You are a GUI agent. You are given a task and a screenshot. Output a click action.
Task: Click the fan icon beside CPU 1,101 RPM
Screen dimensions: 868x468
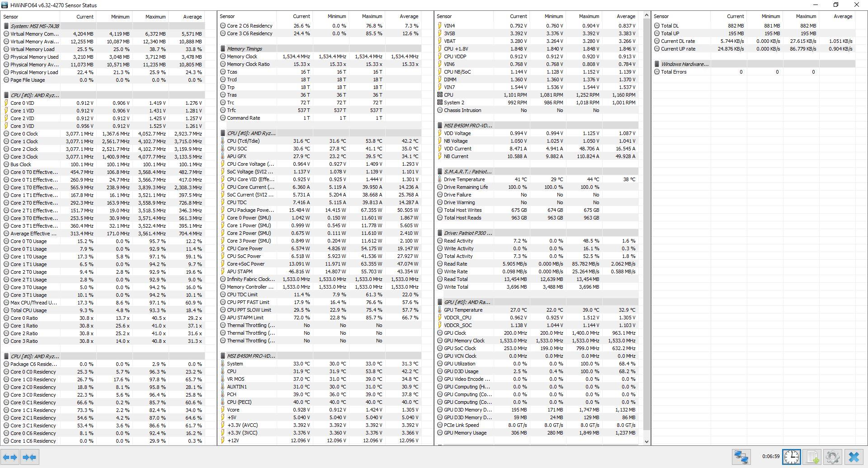click(x=440, y=95)
